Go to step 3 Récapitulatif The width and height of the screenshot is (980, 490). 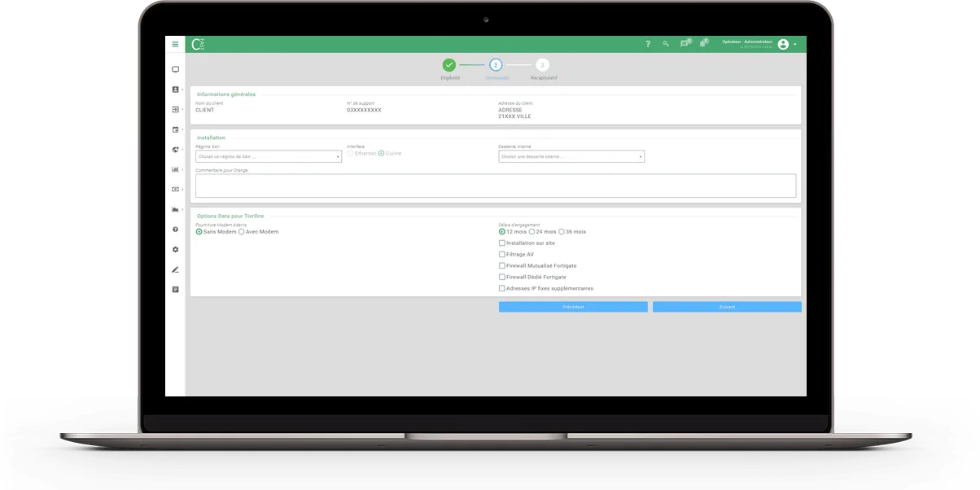tap(543, 65)
